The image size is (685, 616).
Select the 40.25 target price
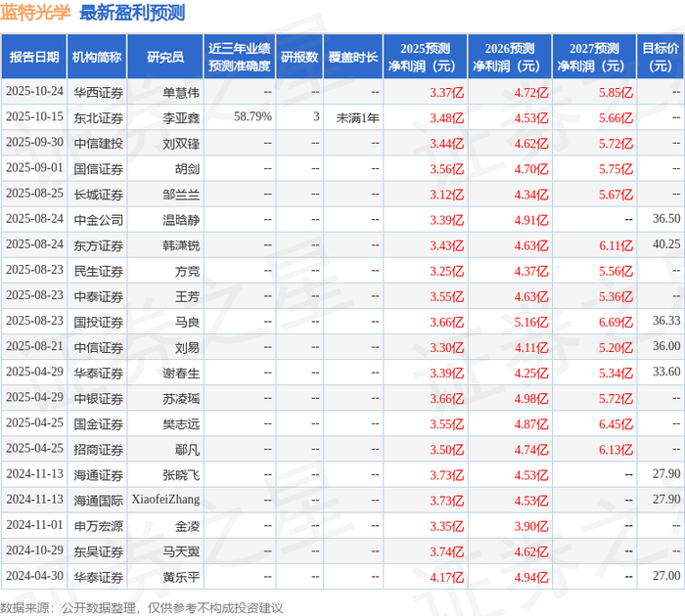pos(666,244)
